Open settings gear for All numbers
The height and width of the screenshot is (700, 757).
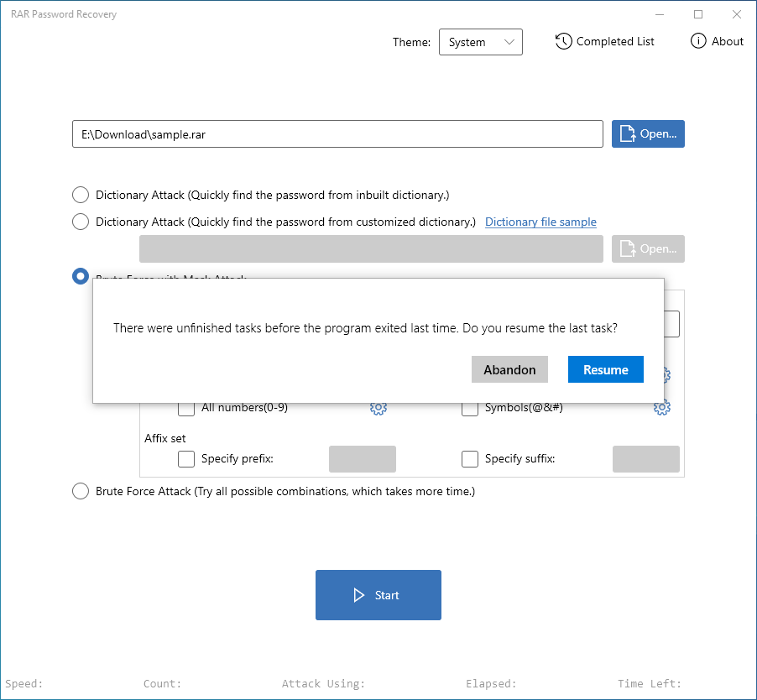tap(378, 408)
